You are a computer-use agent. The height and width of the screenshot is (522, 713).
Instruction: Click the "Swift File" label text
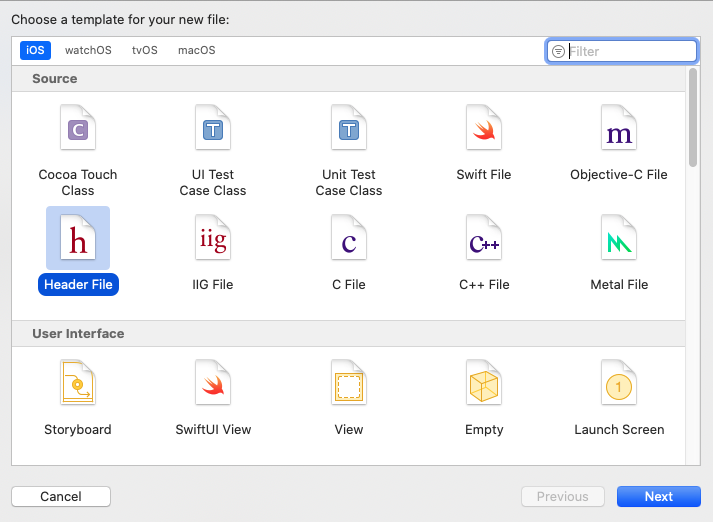484,175
